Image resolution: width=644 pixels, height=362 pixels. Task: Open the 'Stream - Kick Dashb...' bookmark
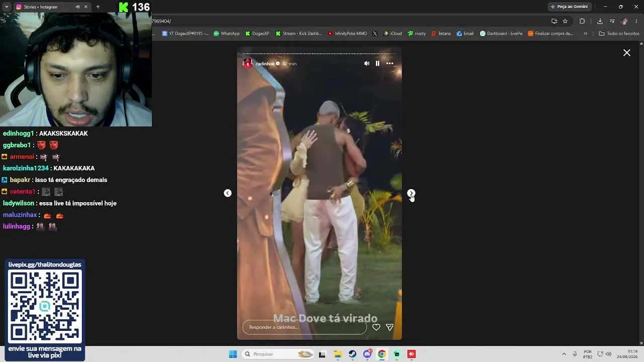298,34
